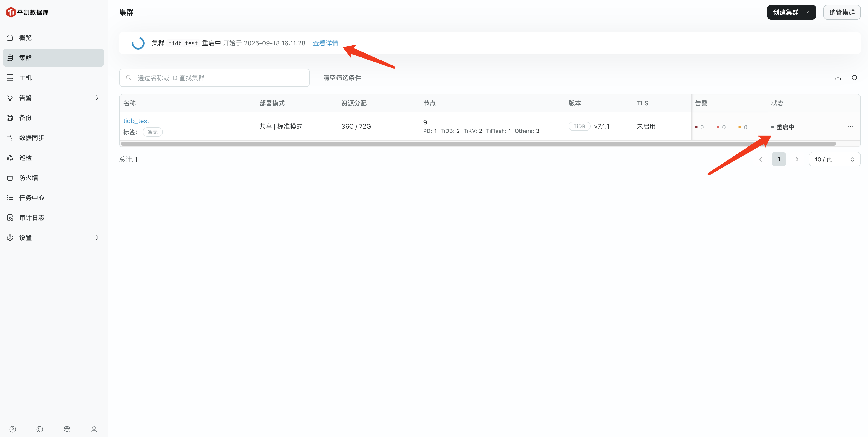Expand the 告警 alerts submenu
Screen dimensions: 868x437
[97, 97]
